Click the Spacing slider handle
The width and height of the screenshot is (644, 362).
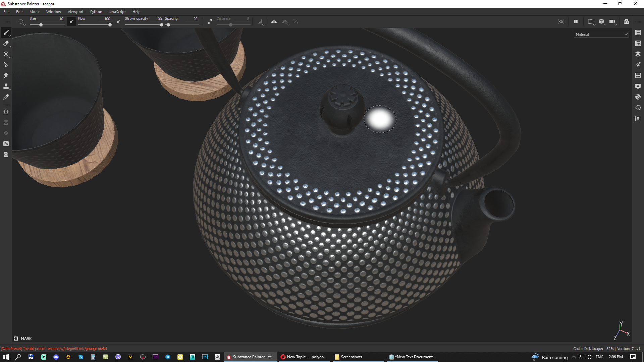pyautogui.click(x=168, y=25)
